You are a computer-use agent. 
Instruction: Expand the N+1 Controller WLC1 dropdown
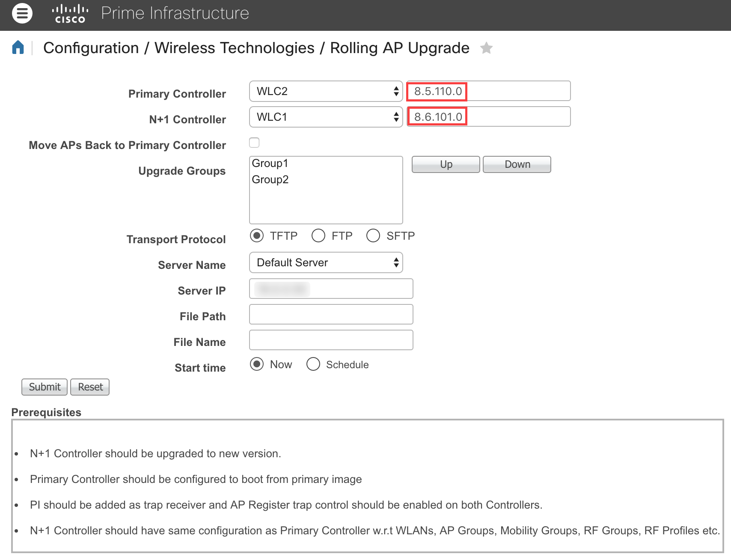(326, 117)
